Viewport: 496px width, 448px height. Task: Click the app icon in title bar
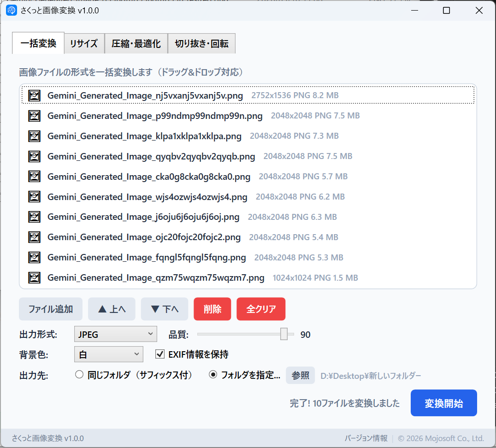(x=12, y=11)
